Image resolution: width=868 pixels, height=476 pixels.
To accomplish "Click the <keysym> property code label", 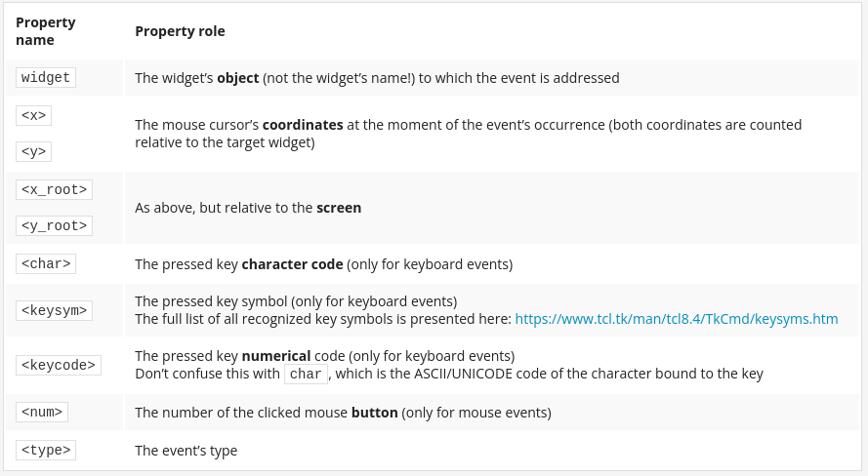I will point(54,310).
